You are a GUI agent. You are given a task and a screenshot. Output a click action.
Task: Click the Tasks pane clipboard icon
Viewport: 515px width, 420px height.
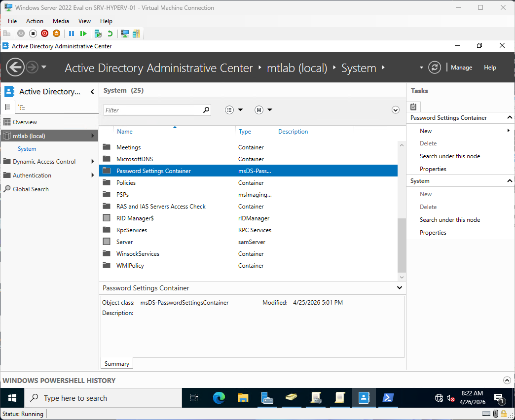pos(413,106)
